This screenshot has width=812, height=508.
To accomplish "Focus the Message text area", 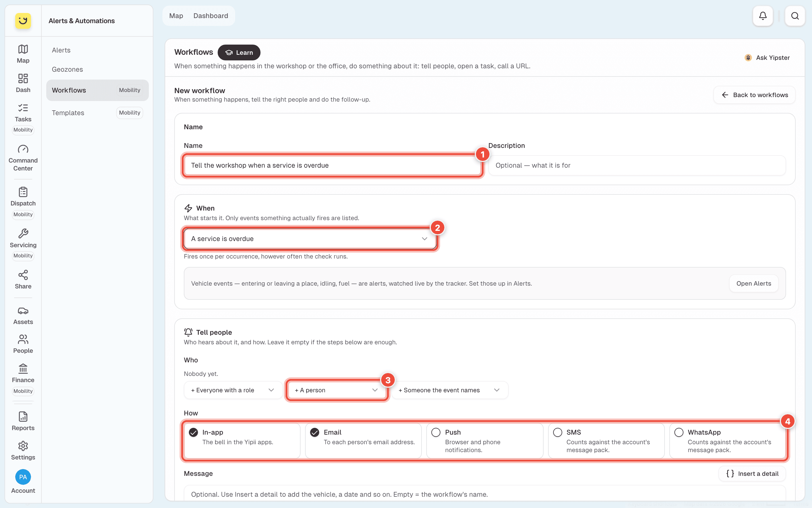I will [x=484, y=493].
